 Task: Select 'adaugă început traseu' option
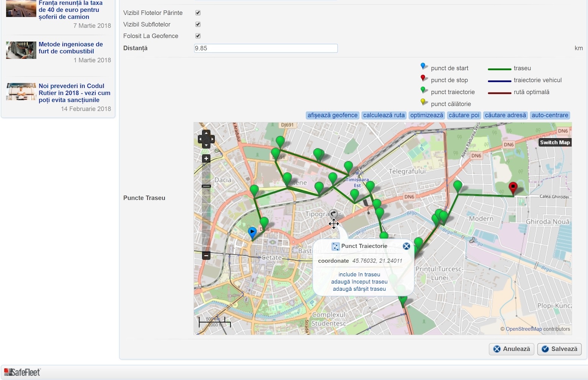pyautogui.click(x=359, y=282)
